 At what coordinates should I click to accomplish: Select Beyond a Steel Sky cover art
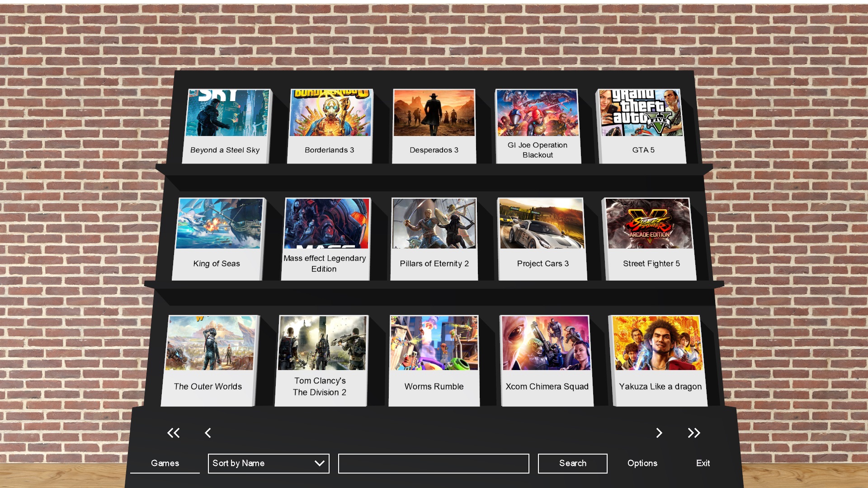click(x=227, y=113)
